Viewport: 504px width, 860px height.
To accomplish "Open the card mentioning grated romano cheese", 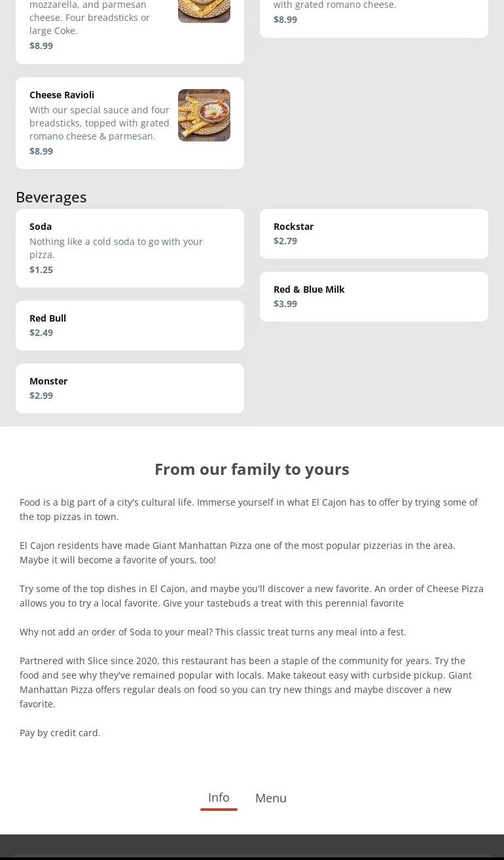I will click(373, 14).
